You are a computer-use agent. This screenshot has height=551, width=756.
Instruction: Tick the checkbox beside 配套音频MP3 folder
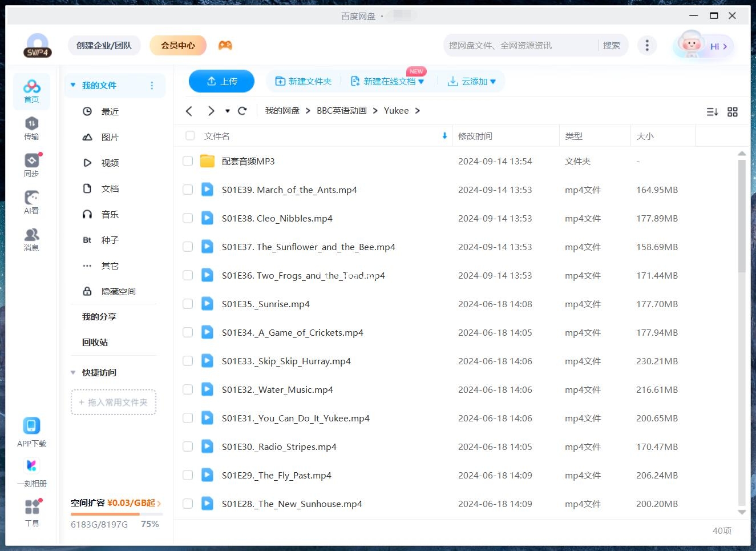[x=188, y=161]
